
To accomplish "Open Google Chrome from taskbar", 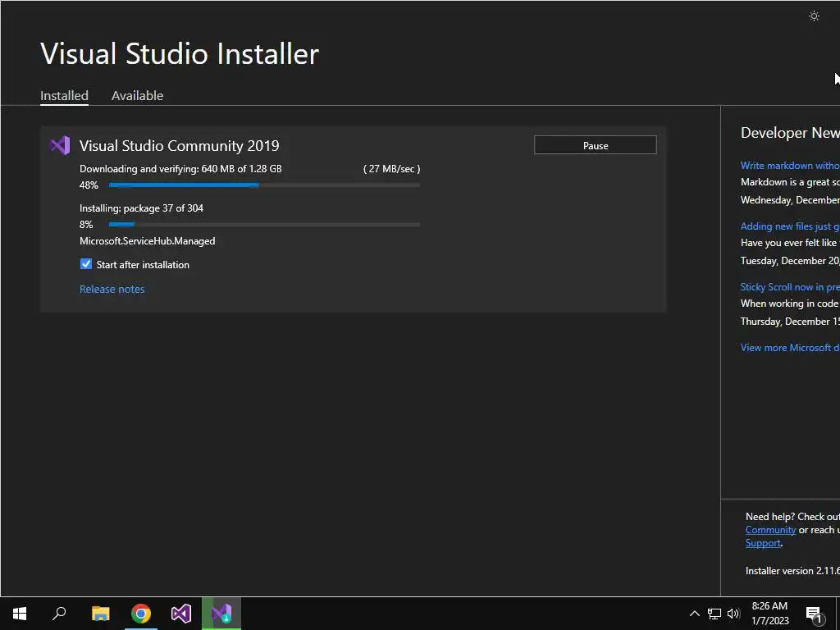I will (x=141, y=614).
